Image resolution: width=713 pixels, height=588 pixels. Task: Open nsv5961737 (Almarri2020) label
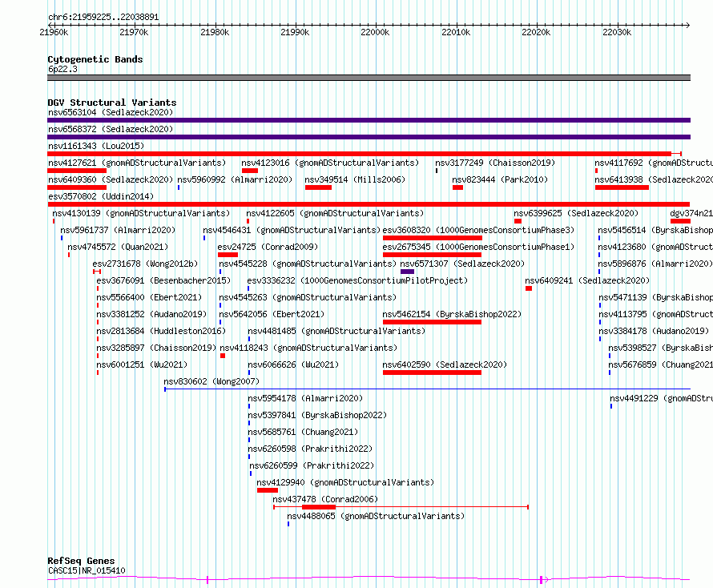(x=118, y=230)
